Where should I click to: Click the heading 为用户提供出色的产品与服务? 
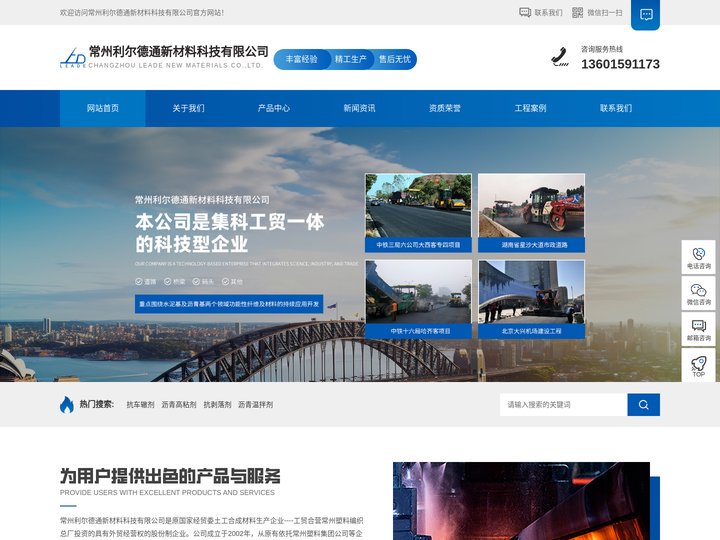tap(170, 476)
